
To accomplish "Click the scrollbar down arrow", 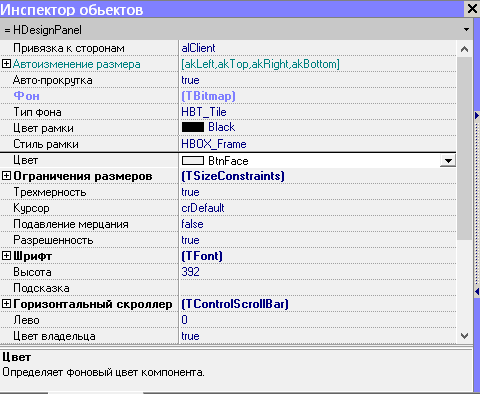I will click(x=464, y=335).
